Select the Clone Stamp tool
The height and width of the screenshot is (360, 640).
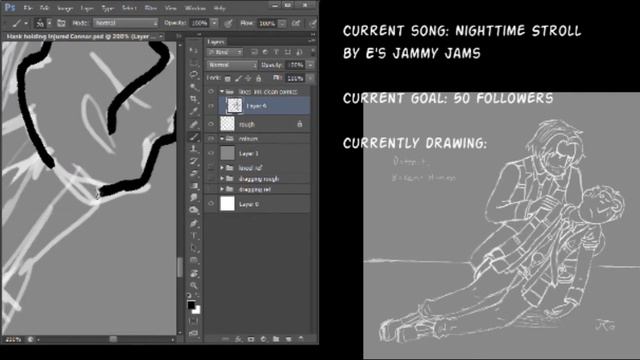coord(194,149)
